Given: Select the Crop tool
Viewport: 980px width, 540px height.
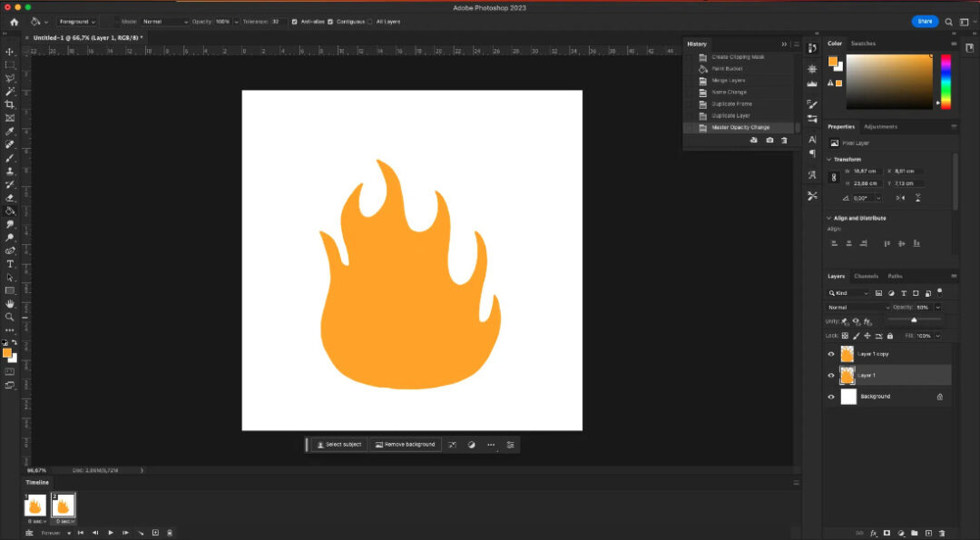Looking at the screenshot, I should tap(9, 104).
